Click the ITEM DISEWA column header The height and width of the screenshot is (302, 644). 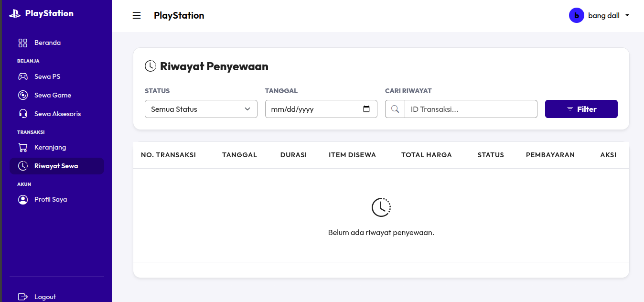352,155
